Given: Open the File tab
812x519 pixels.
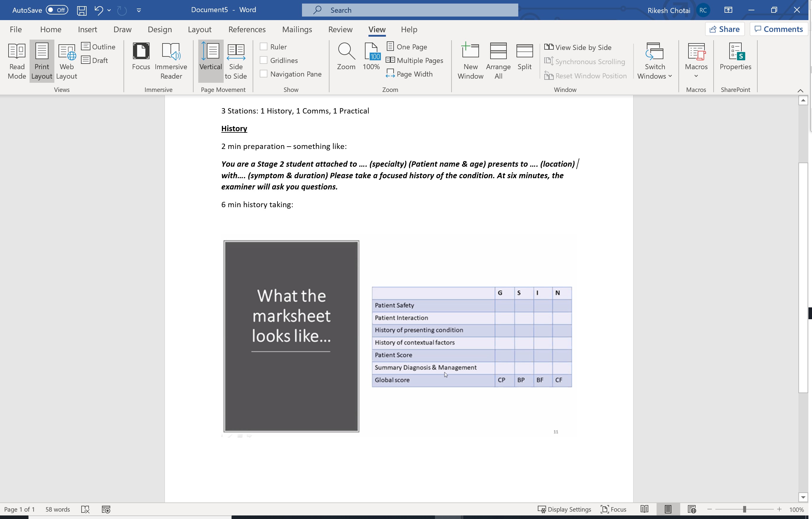Looking at the screenshot, I should pyautogui.click(x=15, y=29).
